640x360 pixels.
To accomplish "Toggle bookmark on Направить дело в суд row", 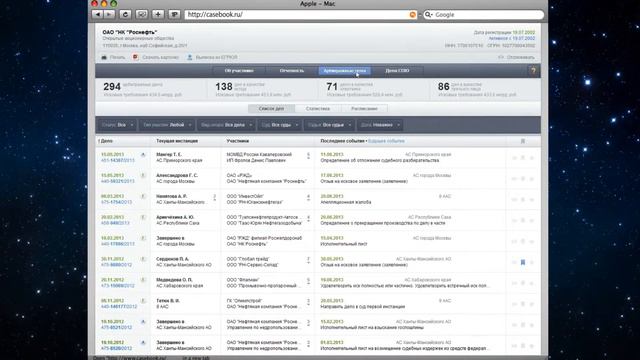I will point(522,304).
